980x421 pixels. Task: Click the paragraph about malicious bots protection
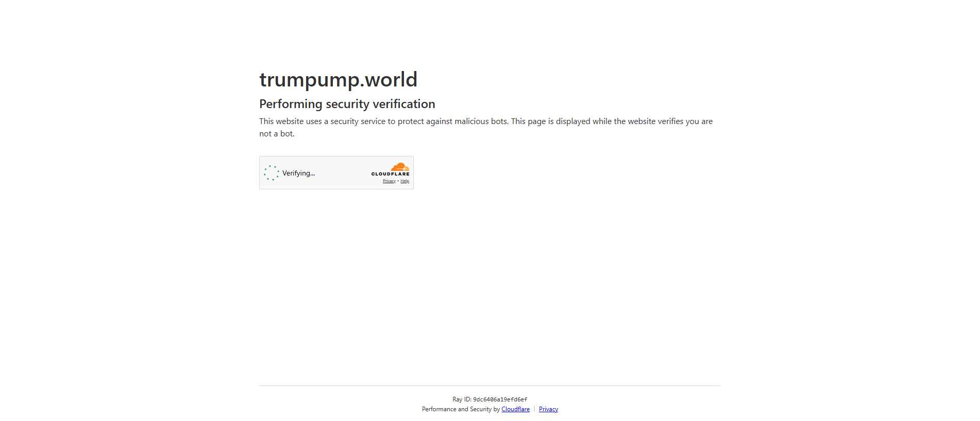coord(486,127)
